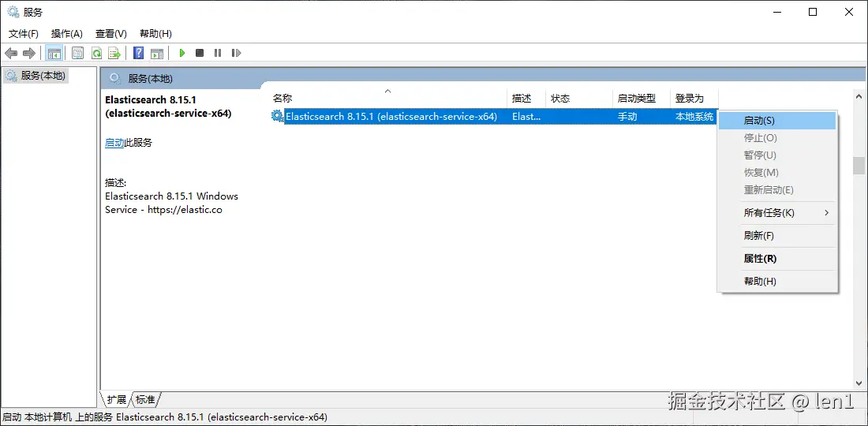868x426 pixels.
Task: Sort by the 登录为 column header
Action: 694,99
